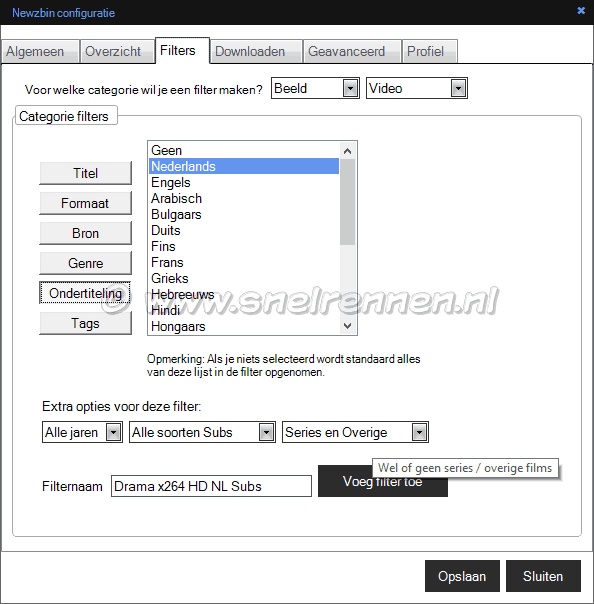This screenshot has width=594, height=604.
Task: Click the Opslaan button
Action: coord(462,576)
